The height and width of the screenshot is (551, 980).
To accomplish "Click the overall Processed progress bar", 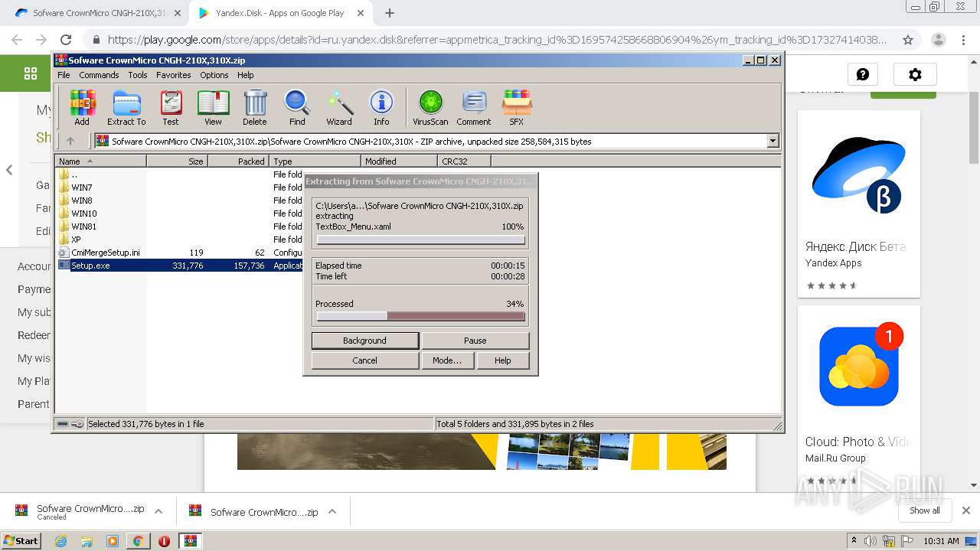I will 420,316.
